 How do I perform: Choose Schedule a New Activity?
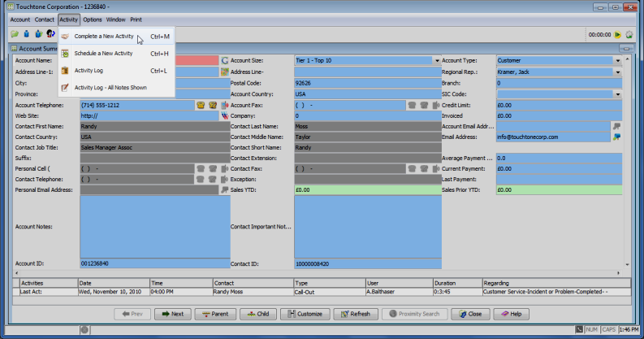(x=117, y=54)
